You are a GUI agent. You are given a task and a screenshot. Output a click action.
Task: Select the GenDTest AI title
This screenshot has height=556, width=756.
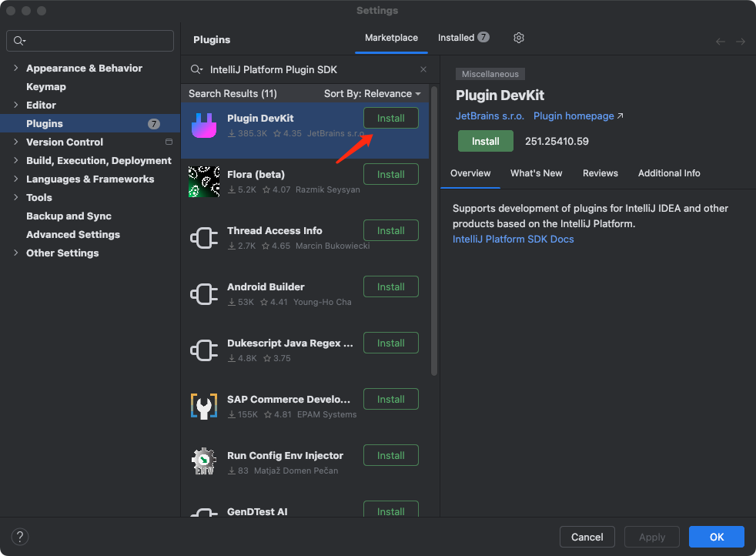pos(257,511)
